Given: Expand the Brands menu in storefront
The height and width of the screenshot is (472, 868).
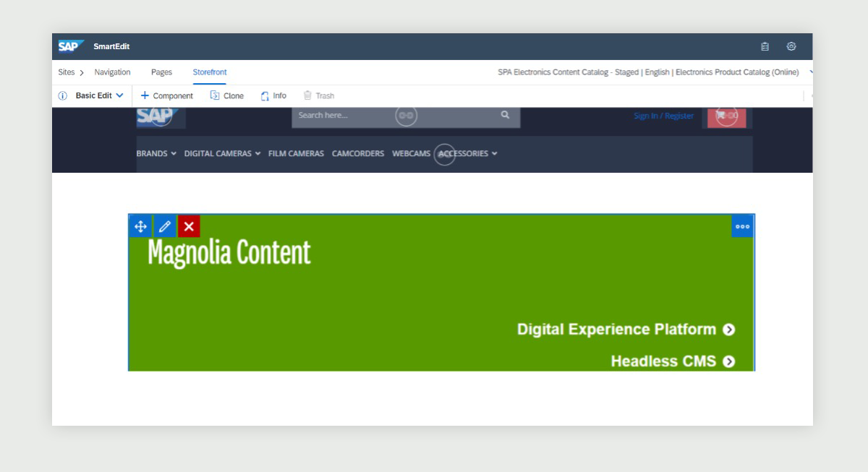Looking at the screenshot, I should 156,154.
